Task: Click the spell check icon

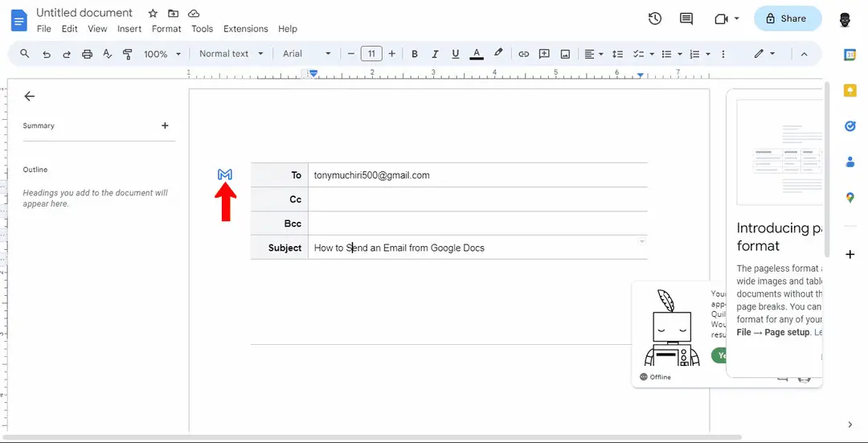Action: pos(108,54)
